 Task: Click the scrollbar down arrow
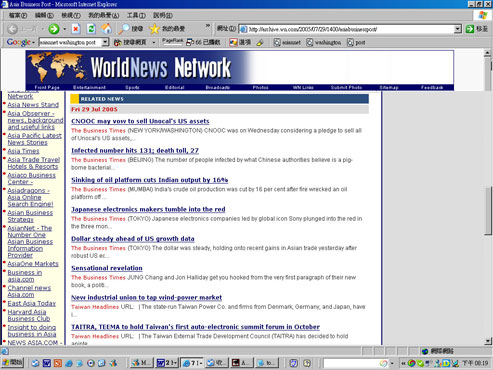coord(488,341)
